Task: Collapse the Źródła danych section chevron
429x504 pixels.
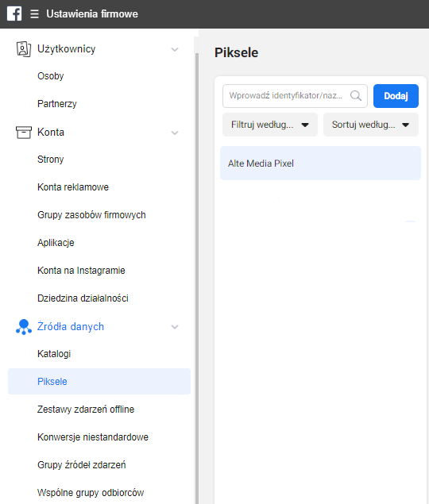Action: (x=175, y=327)
